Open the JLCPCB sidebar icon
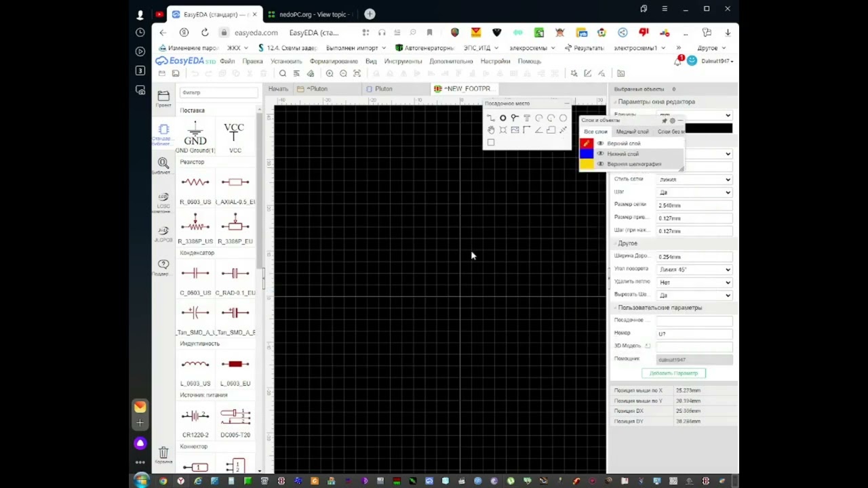 tap(163, 234)
